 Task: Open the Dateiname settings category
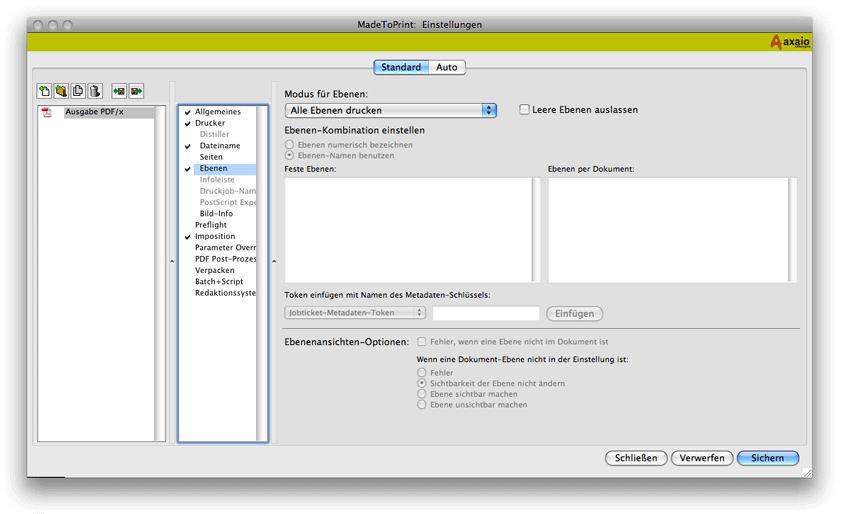[x=220, y=146]
